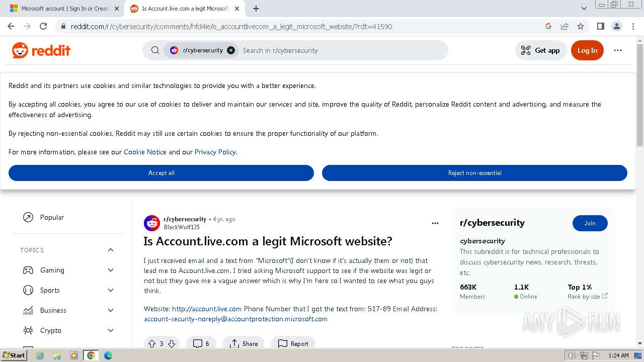Open File Explorer from taskbar
The image size is (644, 362).
[x=57, y=355]
